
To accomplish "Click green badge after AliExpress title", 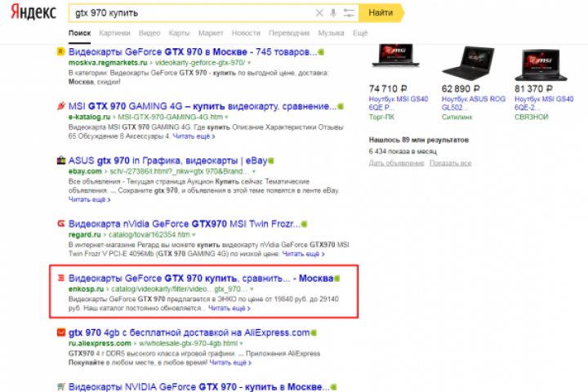I will click(x=314, y=333).
